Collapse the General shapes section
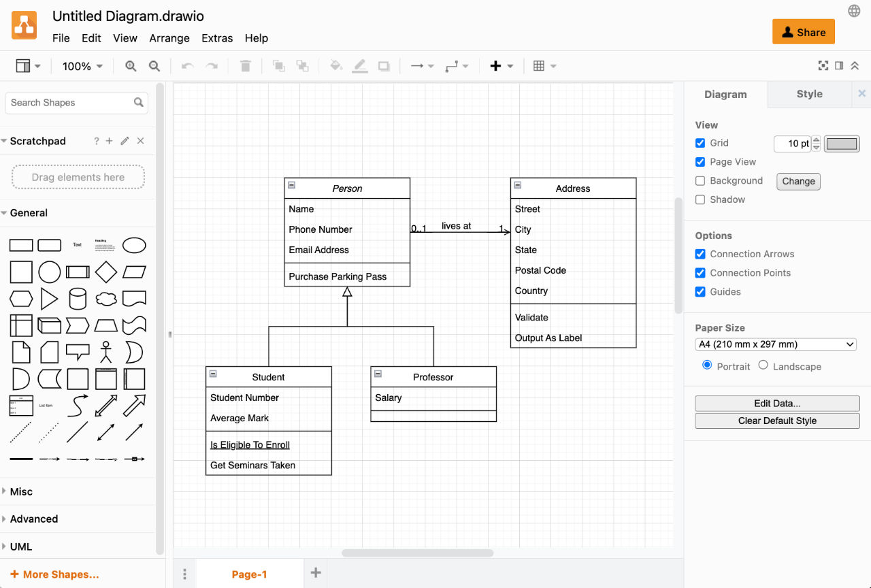Screen dimensions: 871x588 [29, 212]
